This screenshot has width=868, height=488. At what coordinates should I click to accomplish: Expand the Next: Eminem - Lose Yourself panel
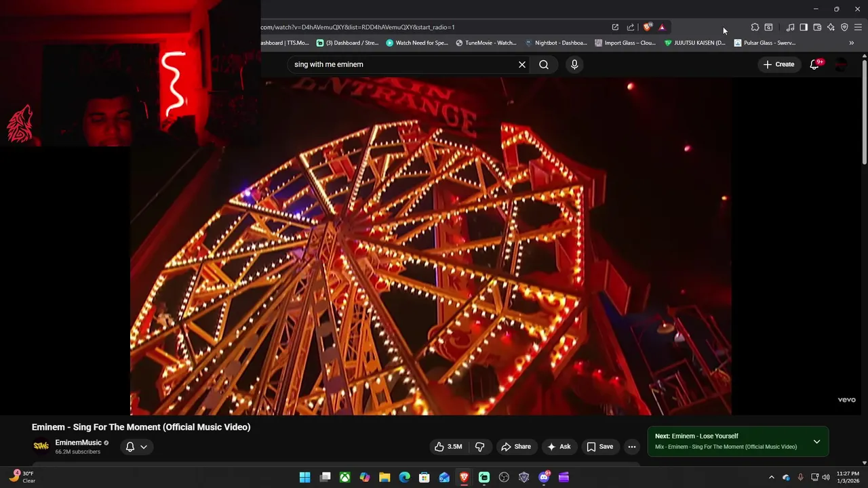point(816,441)
